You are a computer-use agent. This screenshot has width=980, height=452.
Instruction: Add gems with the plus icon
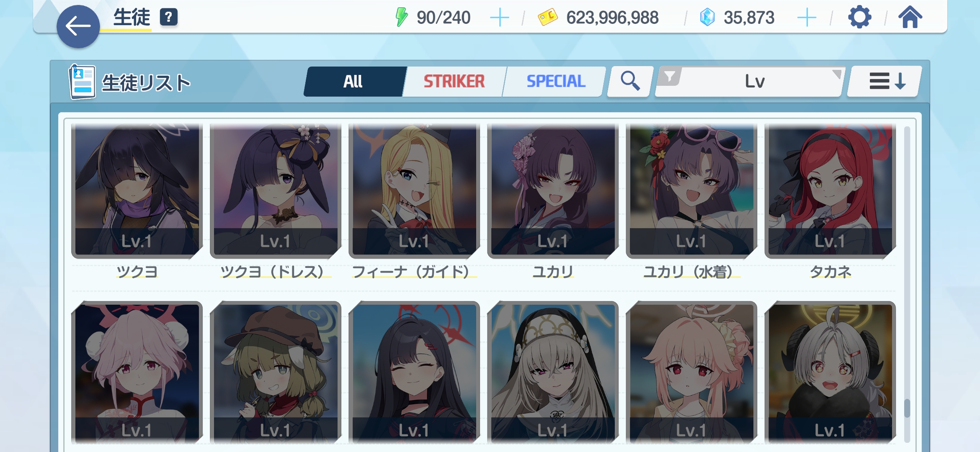[x=807, y=18]
